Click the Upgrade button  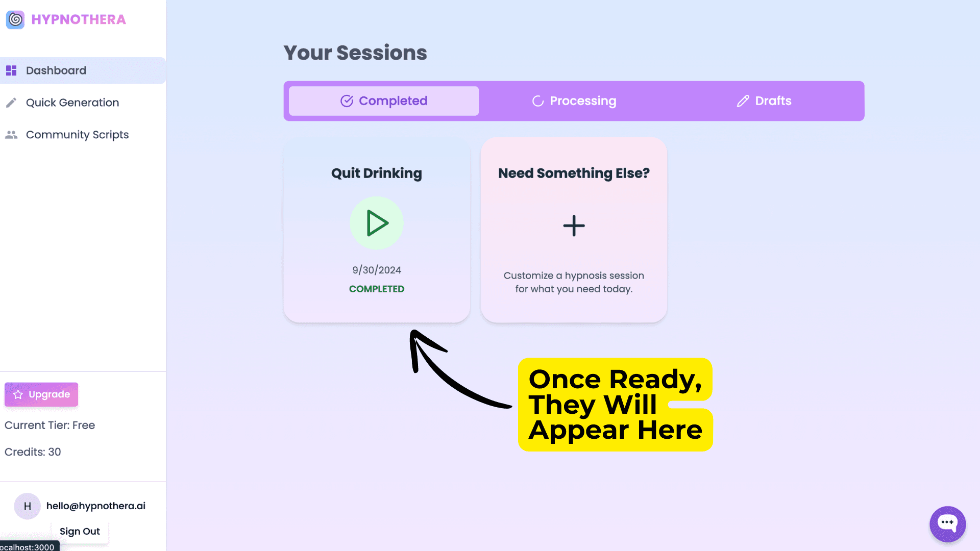tap(41, 394)
